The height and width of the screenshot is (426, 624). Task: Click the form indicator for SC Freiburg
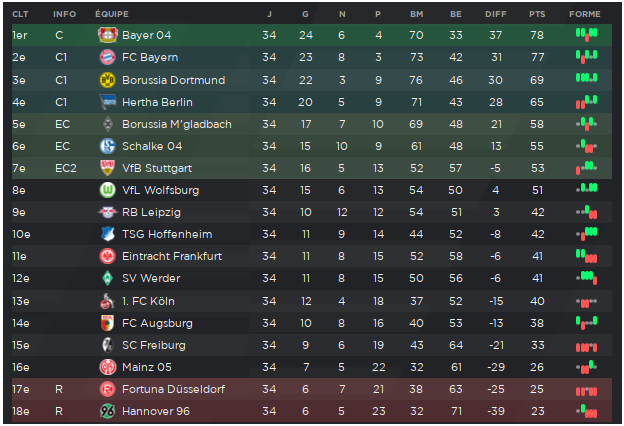(586, 347)
